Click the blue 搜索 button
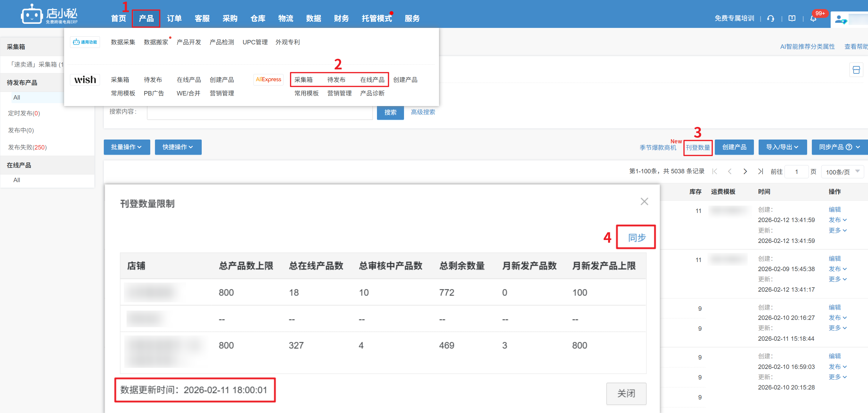 (390, 113)
